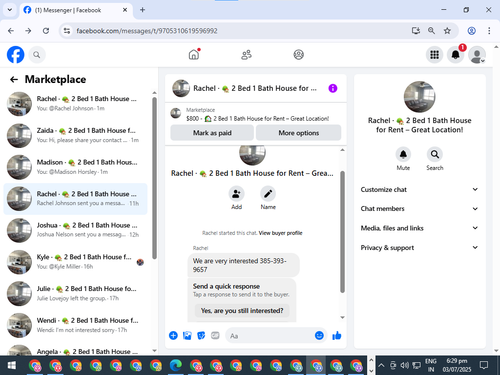Viewport: 500px width, 375px height.
Task: Open the Chrome profile icon
Action: pyautogui.click(x=471, y=31)
